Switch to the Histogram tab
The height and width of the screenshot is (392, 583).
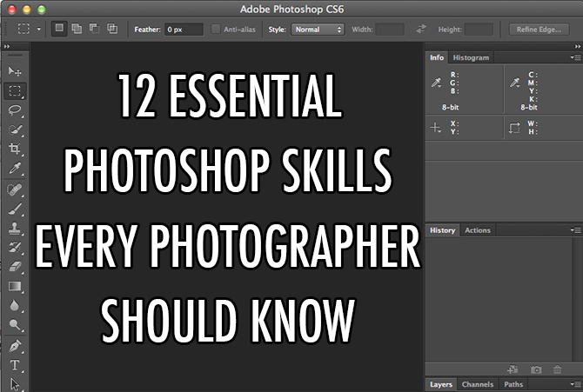tap(471, 57)
